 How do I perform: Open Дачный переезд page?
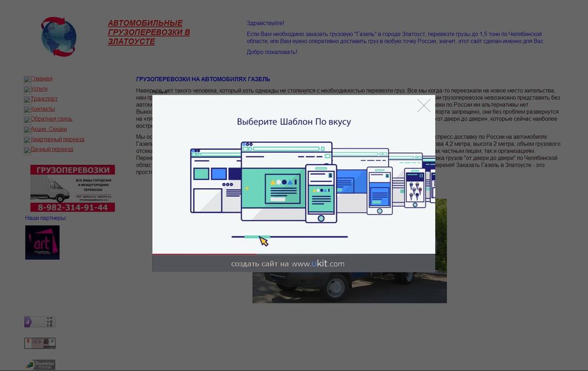point(52,149)
